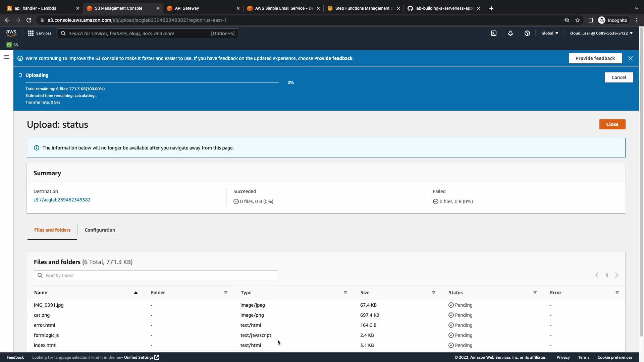Sort by Size column arrow
644x362 pixels.
tap(433, 293)
